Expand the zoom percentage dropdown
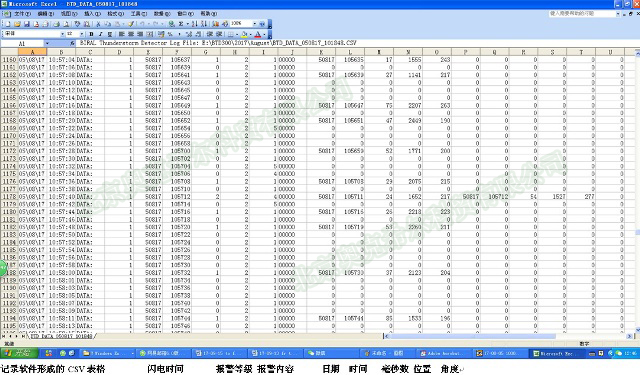 click(x=255, y=24)
